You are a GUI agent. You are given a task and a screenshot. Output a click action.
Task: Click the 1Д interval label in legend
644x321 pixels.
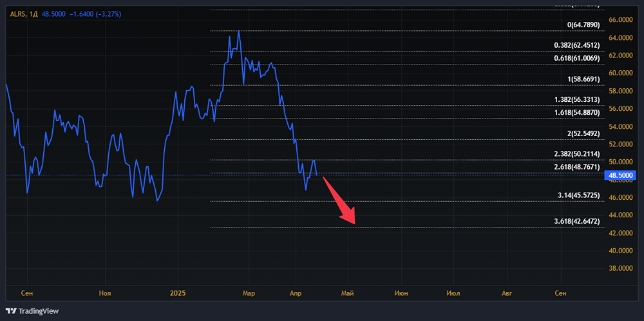point(33,14)
